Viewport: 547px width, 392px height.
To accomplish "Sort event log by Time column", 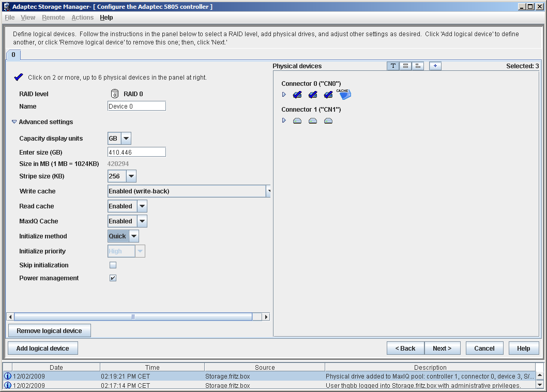I will click(x=152, y=367).
